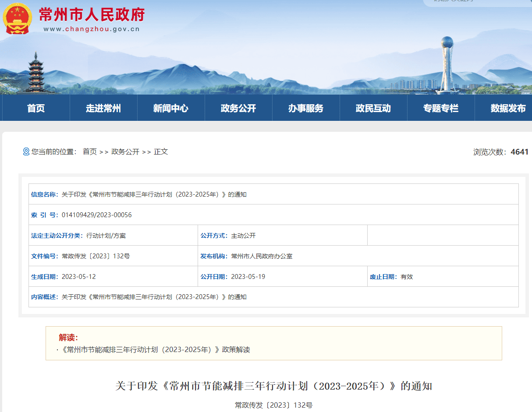
Task: Open the 首页 navigation menu item
Action: (x=36, y=108)
